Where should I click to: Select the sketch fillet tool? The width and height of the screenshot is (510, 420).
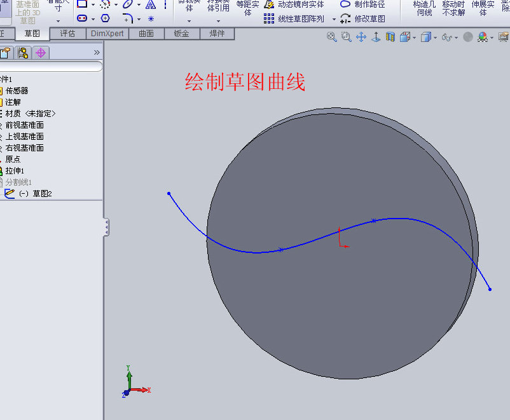click(x=128, y=18)
